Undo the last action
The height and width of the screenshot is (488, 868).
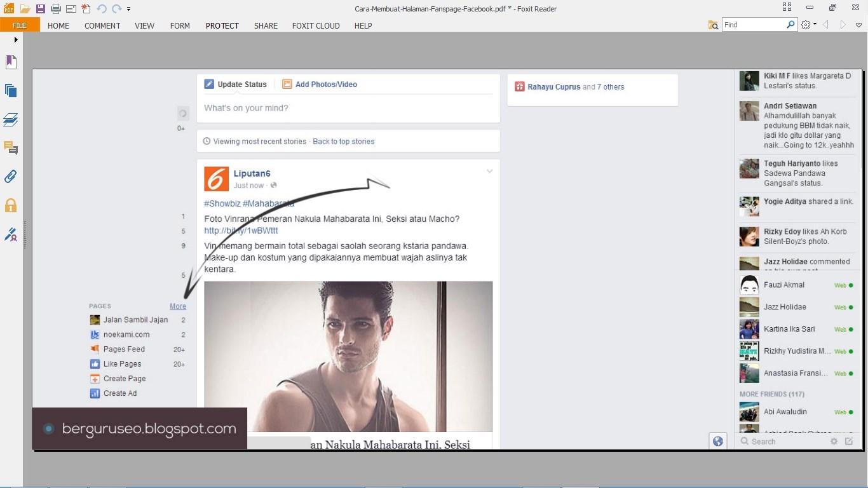tap(102, 9)
